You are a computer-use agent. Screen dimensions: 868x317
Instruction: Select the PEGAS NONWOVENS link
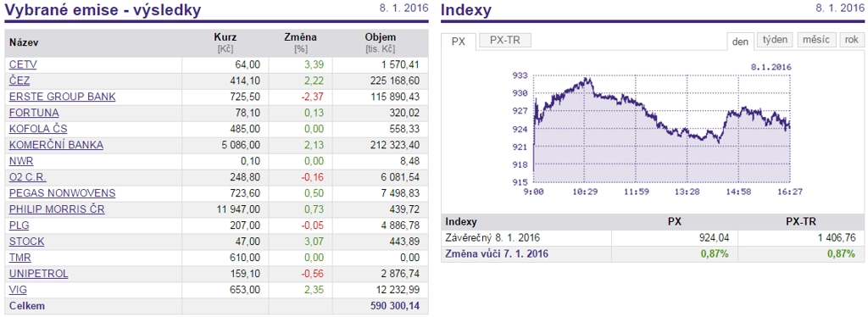63,193
